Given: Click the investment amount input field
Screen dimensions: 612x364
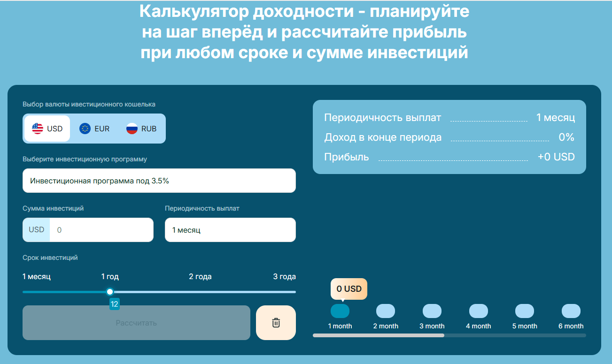Looking at the screenshot, I should 101,230.
